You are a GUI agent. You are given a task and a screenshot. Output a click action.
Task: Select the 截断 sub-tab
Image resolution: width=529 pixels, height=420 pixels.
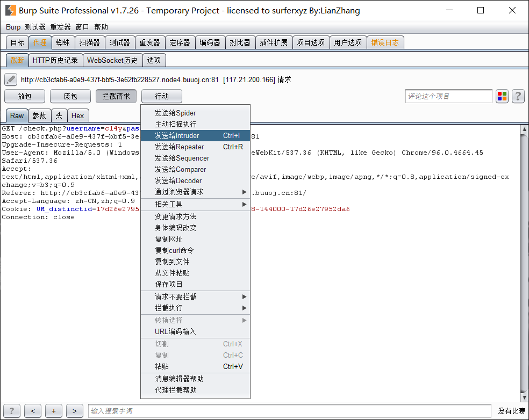17,60
